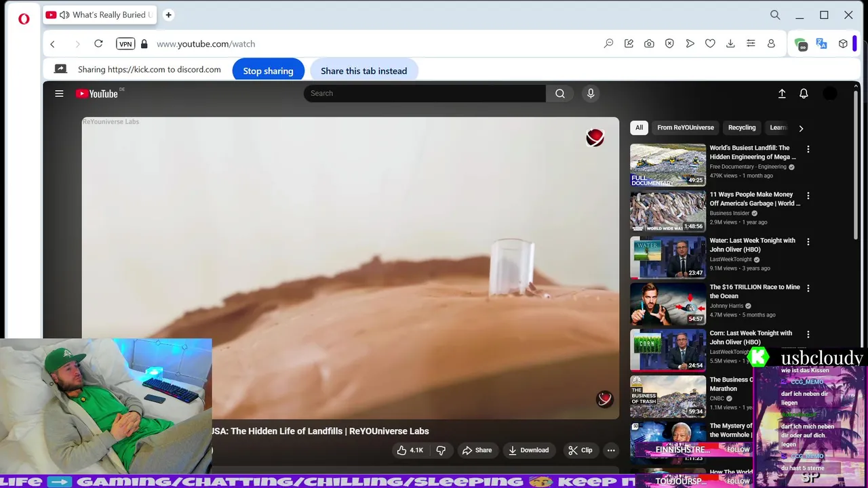Open Water Last Week Tonight thumbnail
The height and width of the screenshot is (488, 868).
click(x=668, y=258)
